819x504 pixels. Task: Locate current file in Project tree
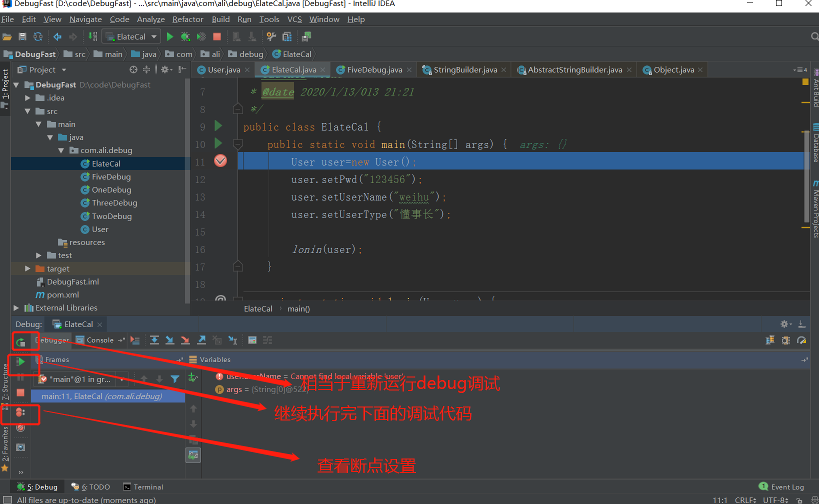coord(133,69)
